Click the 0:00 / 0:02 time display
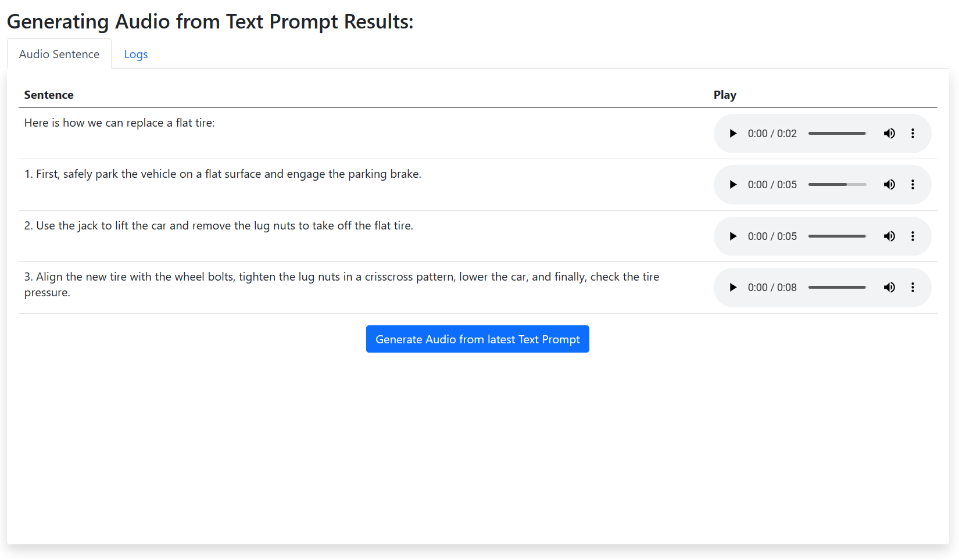The width and height of the screenshot is (959, 560). tap(772, 134)
